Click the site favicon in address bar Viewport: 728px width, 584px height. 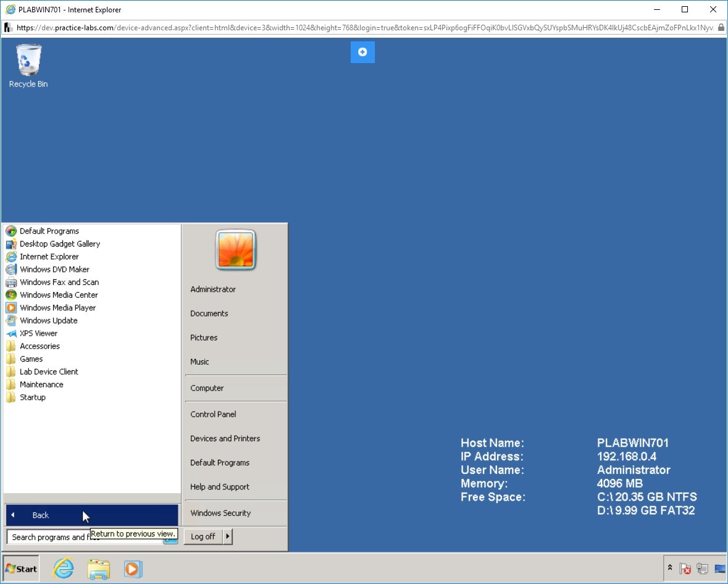click(x=8, y=27)
